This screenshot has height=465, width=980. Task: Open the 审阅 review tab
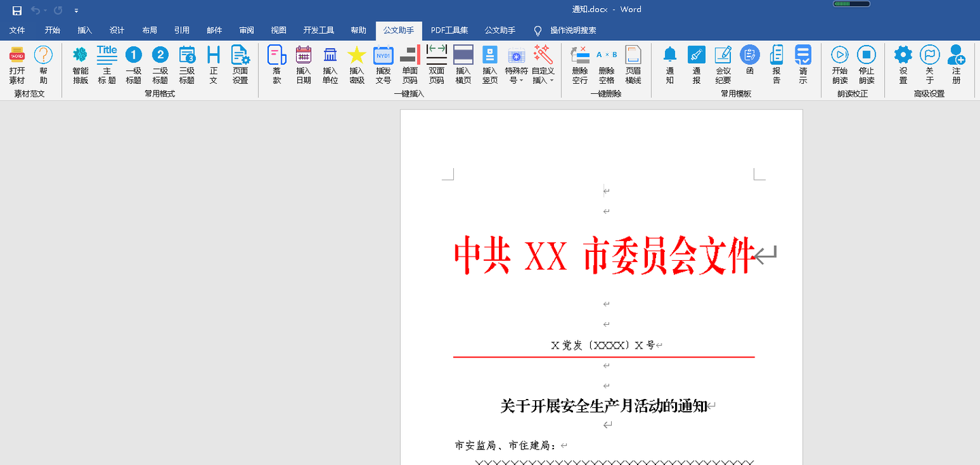[x=246, y=30]
